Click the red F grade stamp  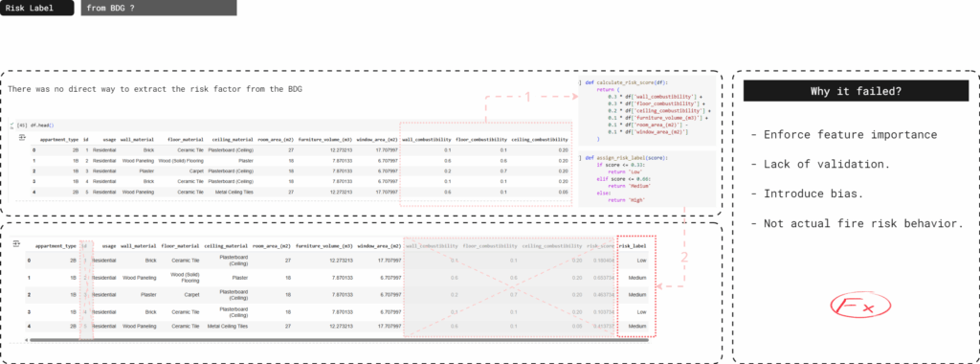click(x=860, y=306)
